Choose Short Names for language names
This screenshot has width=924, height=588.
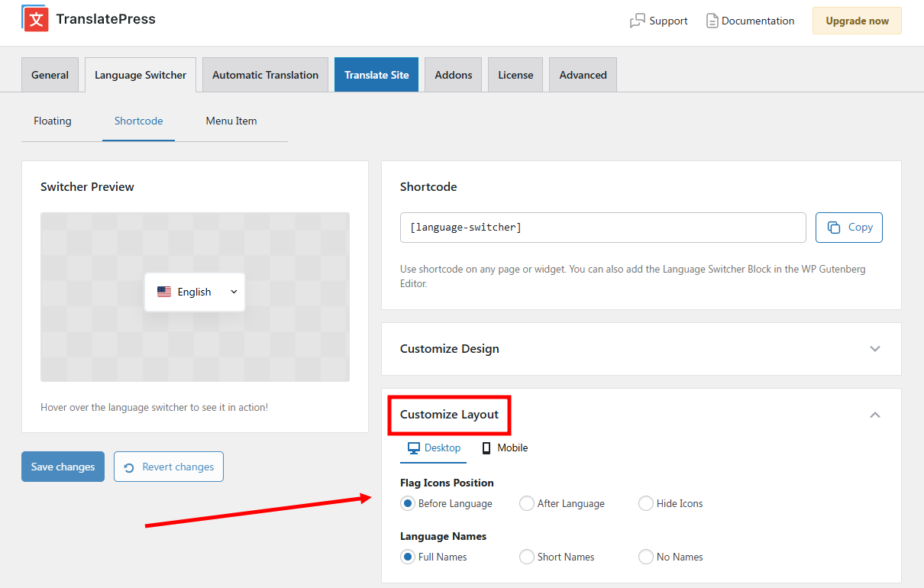527,557
